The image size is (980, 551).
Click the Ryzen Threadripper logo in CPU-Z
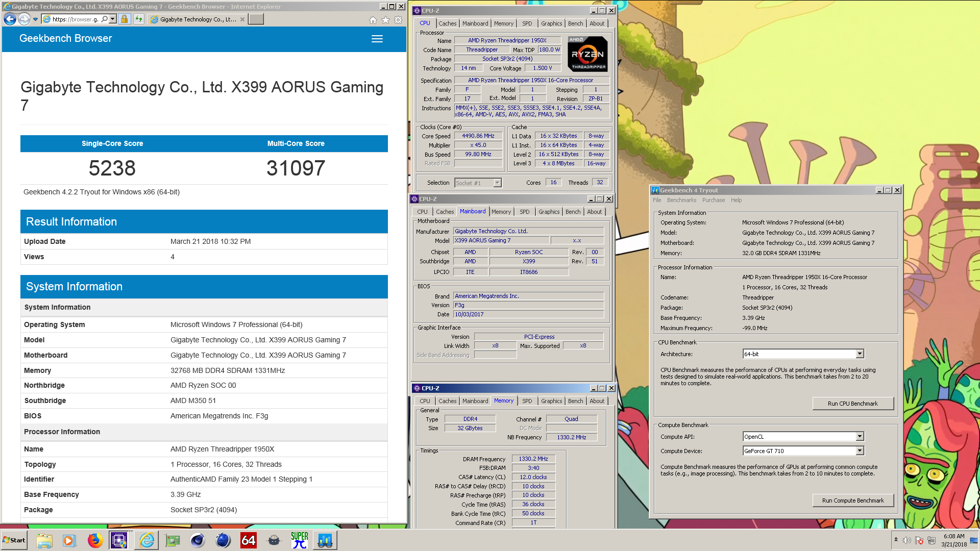[589, 53]
